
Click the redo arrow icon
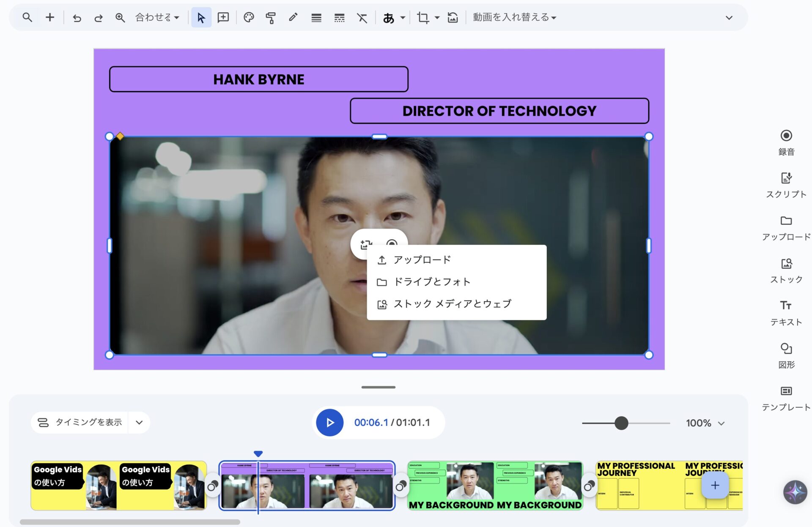coord(99,18)
